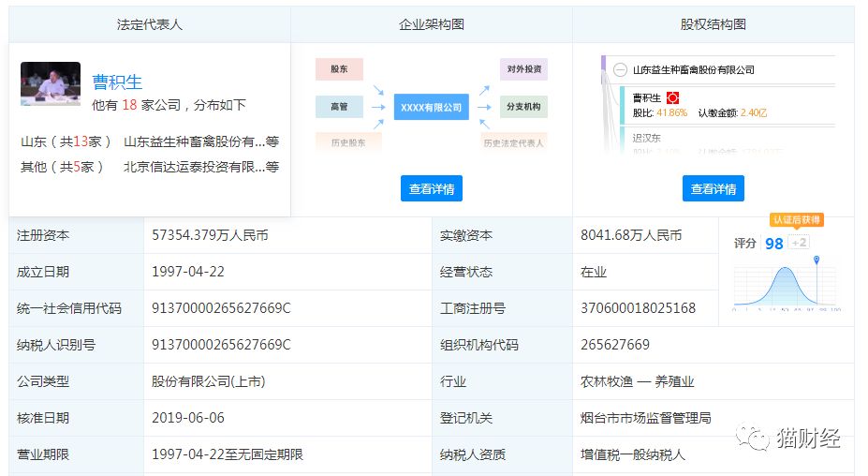Screen dimensions: 868x476
Task: Click the 历史股东 box in structure diagram
Action: tap(348, 142)
